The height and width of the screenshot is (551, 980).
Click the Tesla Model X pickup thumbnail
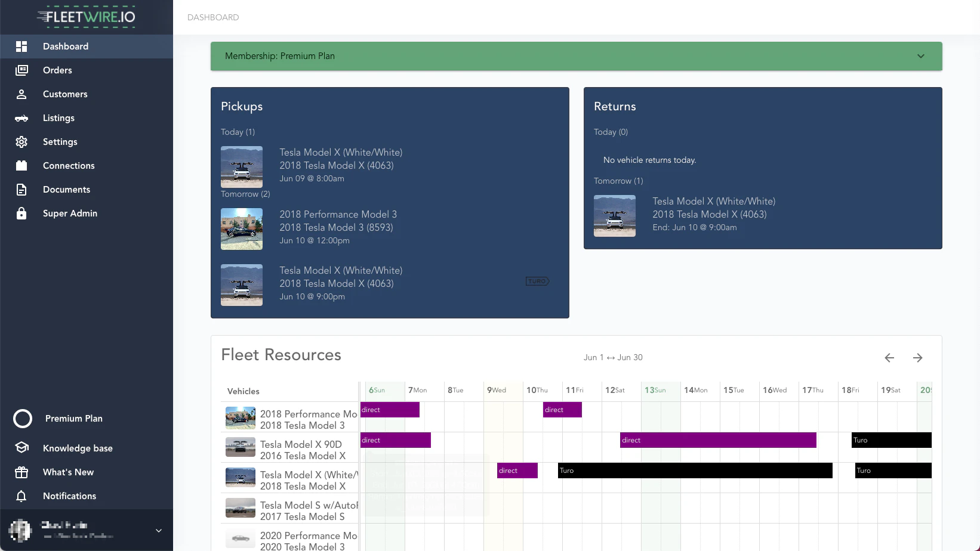(x=241, y=166)
